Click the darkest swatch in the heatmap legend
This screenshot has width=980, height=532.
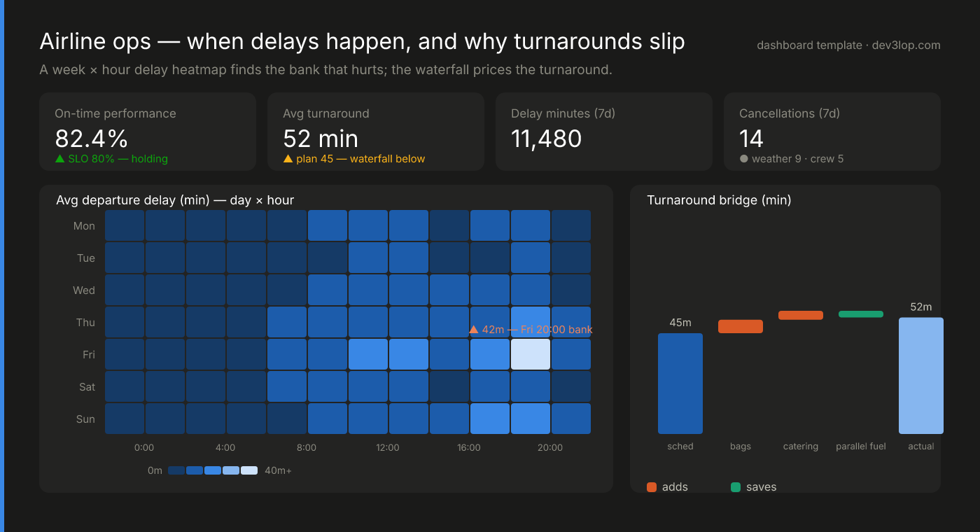pyautogui.click(x=176, y=470)
